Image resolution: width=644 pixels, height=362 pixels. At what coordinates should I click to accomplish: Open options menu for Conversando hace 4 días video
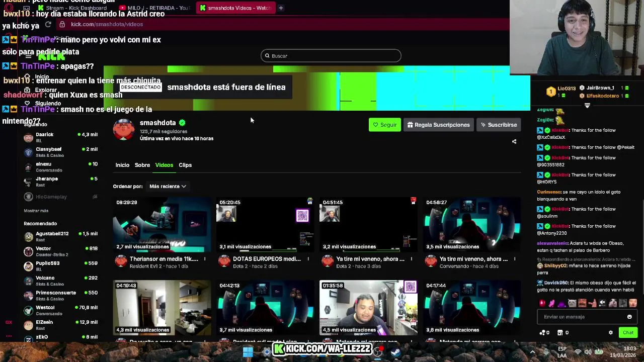(x=514, y=259)
